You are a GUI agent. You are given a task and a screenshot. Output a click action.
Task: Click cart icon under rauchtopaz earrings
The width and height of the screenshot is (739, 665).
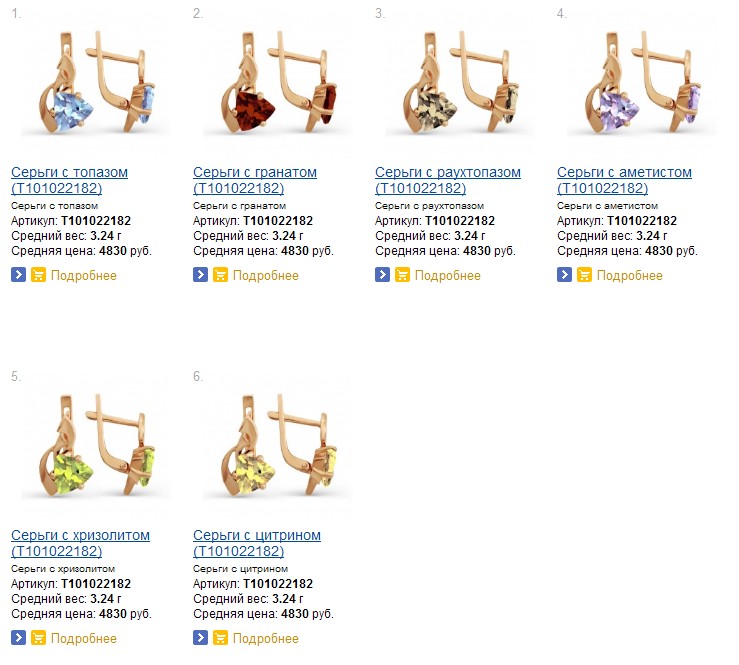[402, 274]
